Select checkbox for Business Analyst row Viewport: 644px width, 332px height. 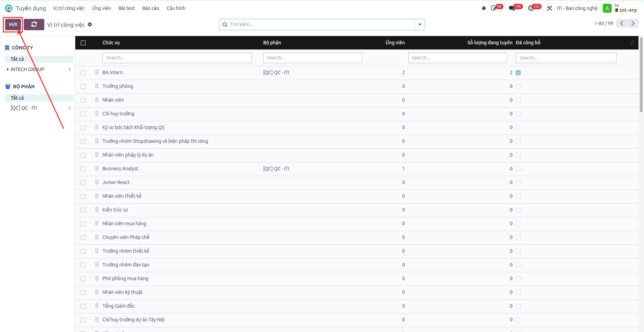click(x=83, y=169)
